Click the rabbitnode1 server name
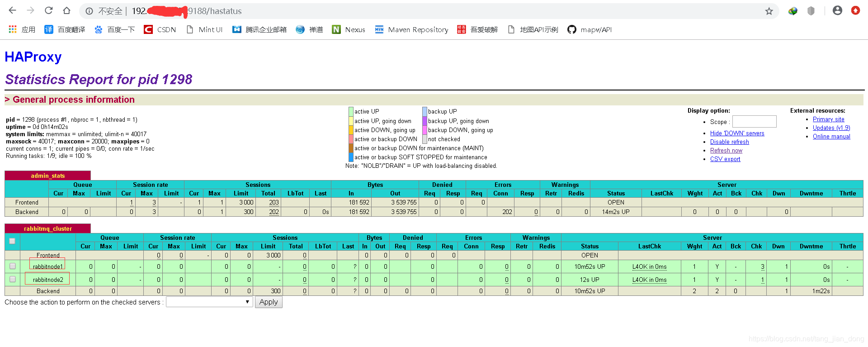Viewport: 868px width, 347px height. point(47,266)
